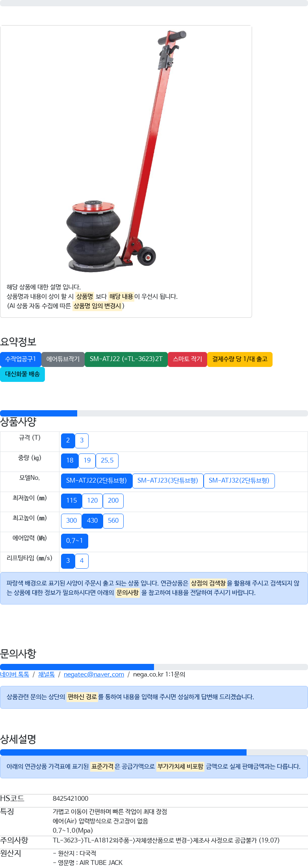Select maximum height 560 mm

coord(113,521)
